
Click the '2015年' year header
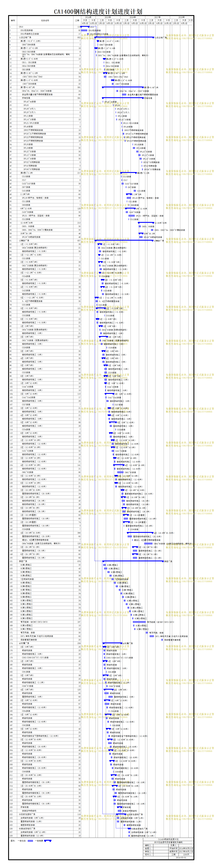108,17
